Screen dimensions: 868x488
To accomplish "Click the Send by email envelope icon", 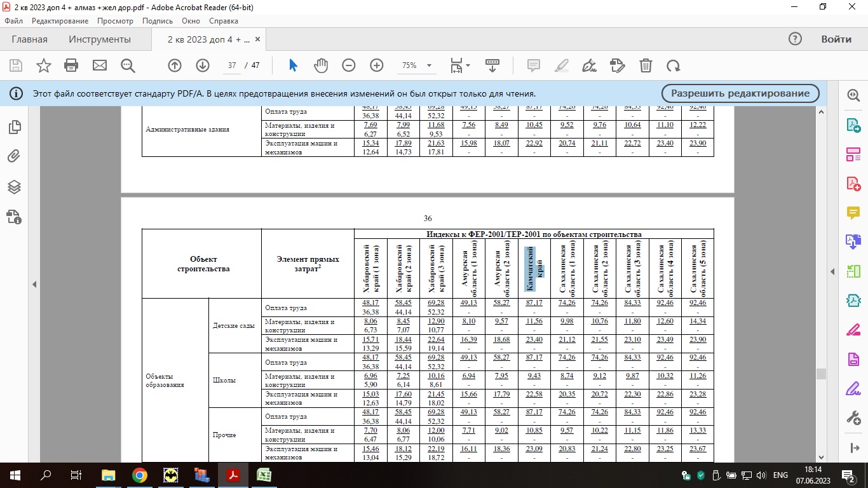I will pyautogui.click(x=100, y=65).
